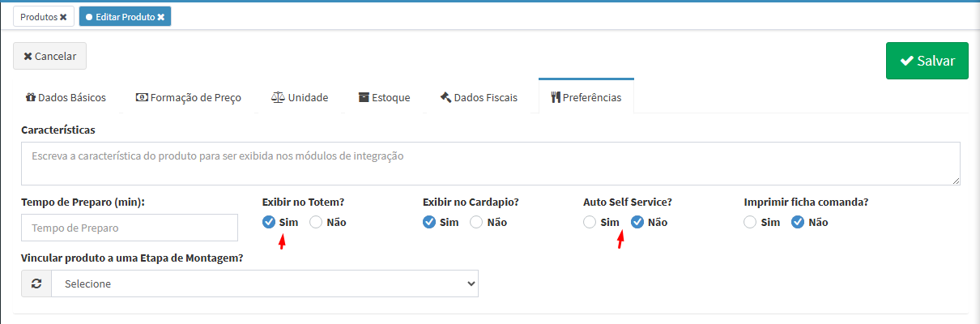Switch to the Produtos page tab
Screen dimensions: 980x324
[38, 17]
